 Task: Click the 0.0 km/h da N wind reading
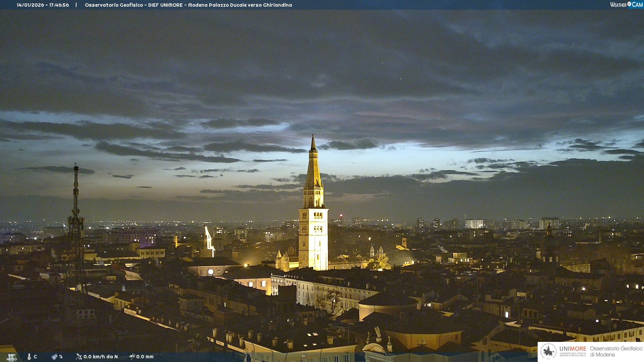point(101,357)
